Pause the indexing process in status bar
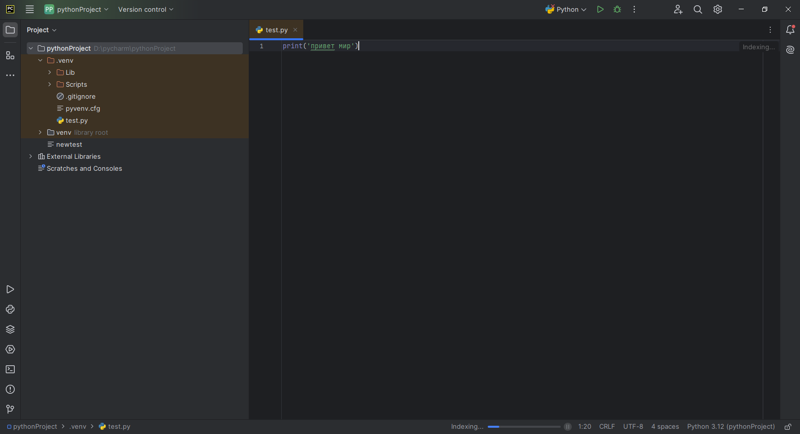This screenshot has height=434, width=800. tap(568, 427)
